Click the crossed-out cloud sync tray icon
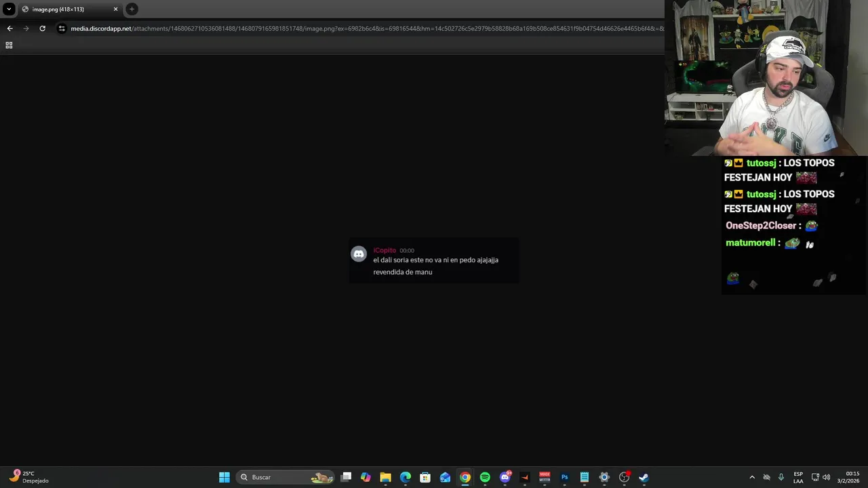Viewport: 868px width, 488px height. click(767, 477)
